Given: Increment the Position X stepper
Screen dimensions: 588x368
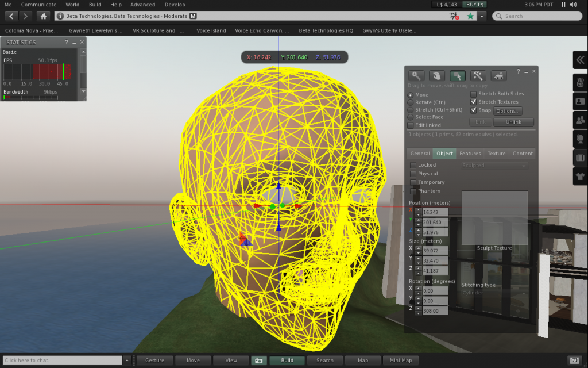Looking at the screenshot, I should click(419, 210).
